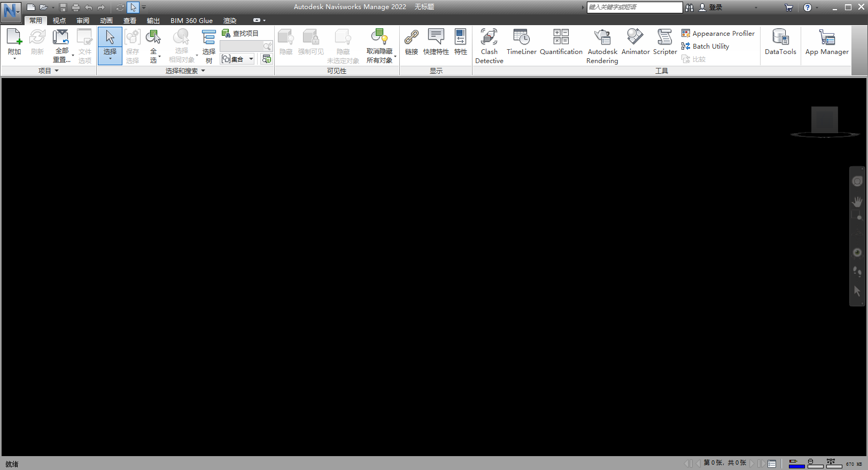Launch the Quantification tool
868x470 pixels.
coord(561,43)
